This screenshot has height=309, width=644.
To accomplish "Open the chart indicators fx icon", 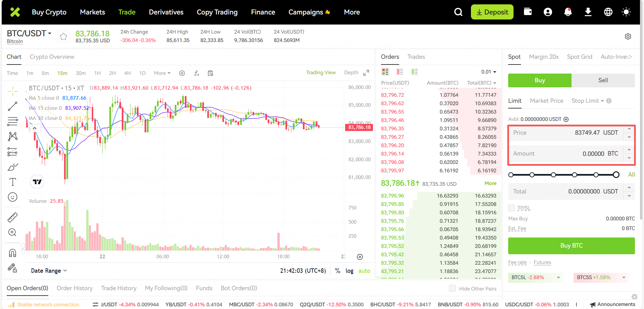I will click(197, 73).
